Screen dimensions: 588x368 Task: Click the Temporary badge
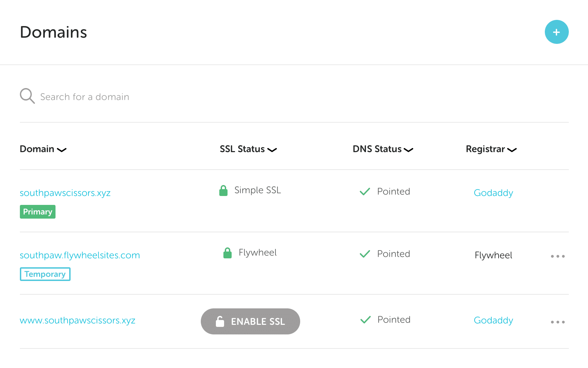[45, 274]
